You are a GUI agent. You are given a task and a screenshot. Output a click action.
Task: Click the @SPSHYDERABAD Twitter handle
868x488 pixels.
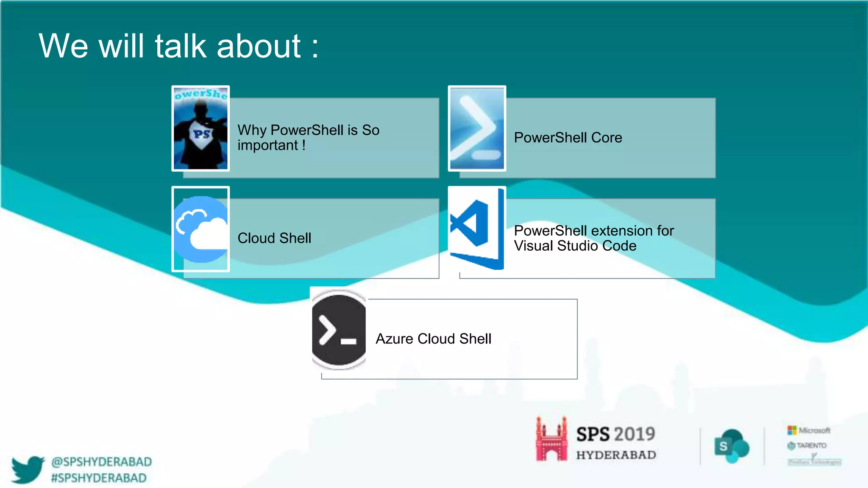[101, 462]
